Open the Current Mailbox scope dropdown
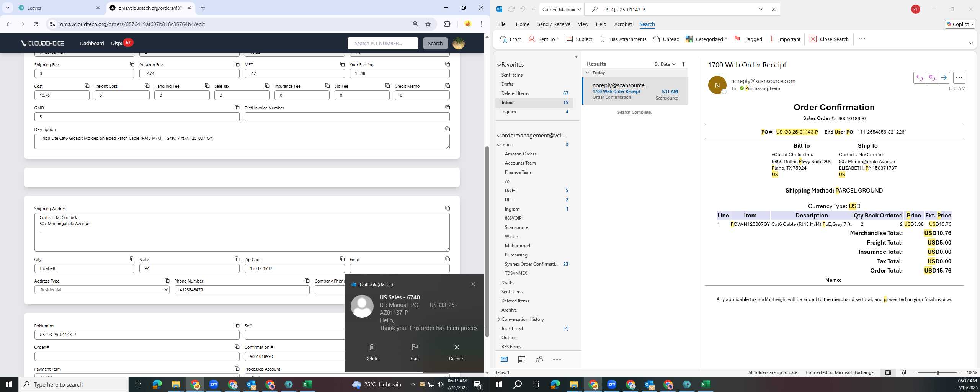Screen dimensions: 980x392 pos(562,9)
